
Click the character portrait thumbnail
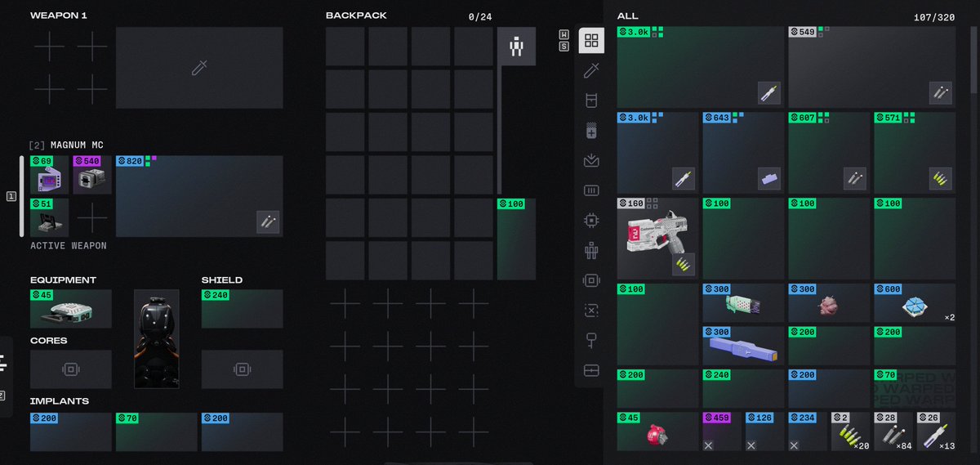click(x=157, y=339)
